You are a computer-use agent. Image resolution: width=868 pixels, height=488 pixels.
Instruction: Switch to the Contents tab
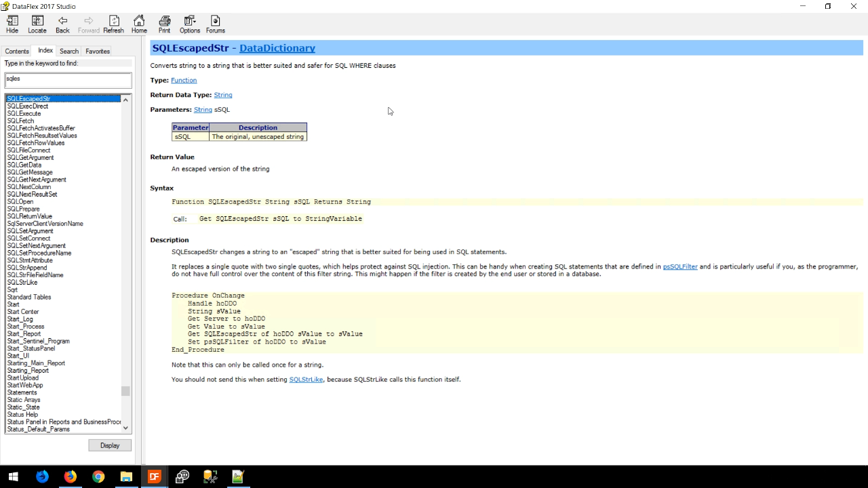pyautogui.click(x=17, y=52)
